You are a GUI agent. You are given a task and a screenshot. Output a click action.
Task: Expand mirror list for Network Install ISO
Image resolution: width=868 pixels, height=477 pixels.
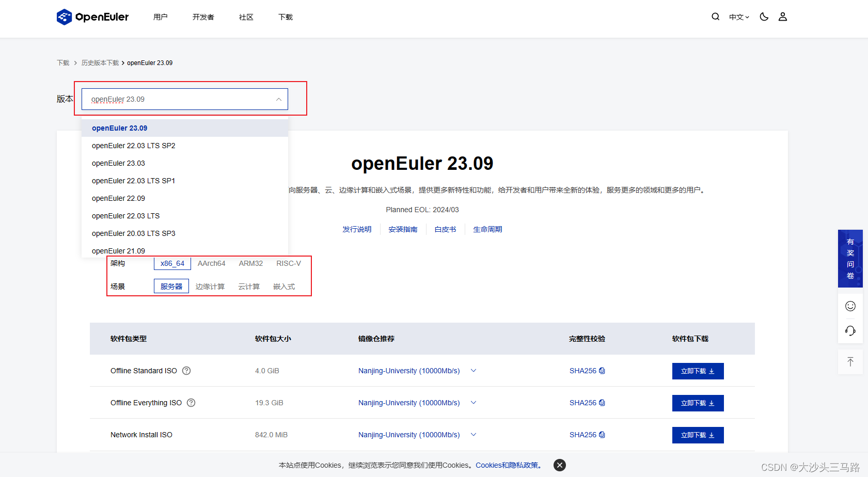[474, 435]
